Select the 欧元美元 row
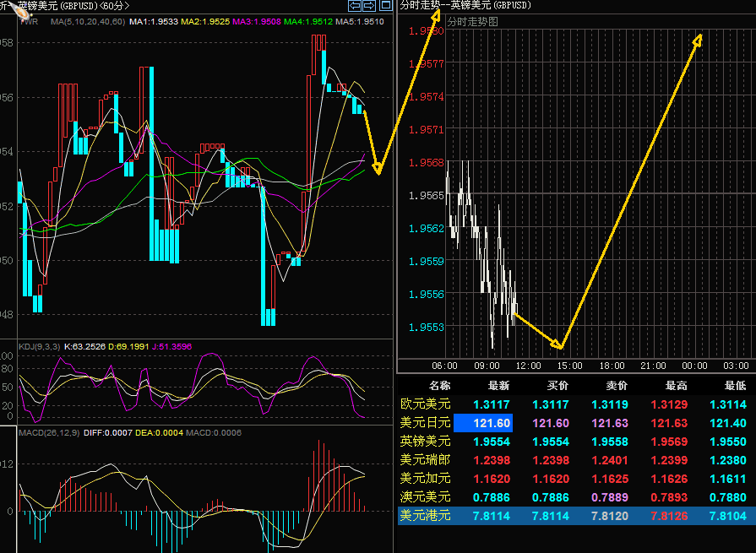 click(425, 404)
